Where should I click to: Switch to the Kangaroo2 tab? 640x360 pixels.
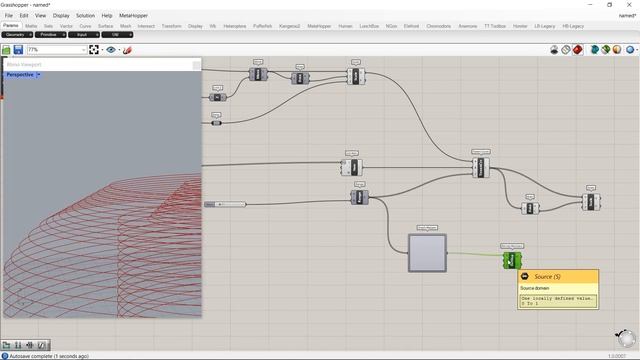(289, 26)
